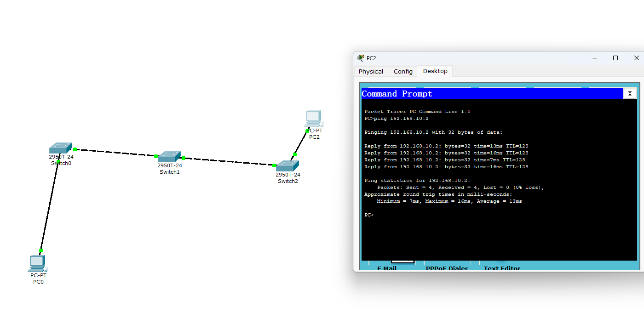This screenshot has width=644, height=313.
Task: Click the 'Switch2' label text
Action: 288,181
